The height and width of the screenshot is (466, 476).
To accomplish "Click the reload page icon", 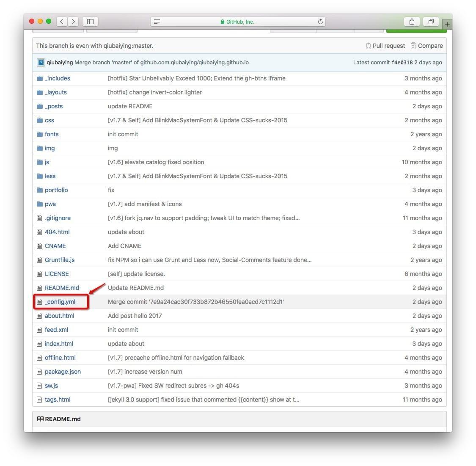I will (x=320, y=22).
